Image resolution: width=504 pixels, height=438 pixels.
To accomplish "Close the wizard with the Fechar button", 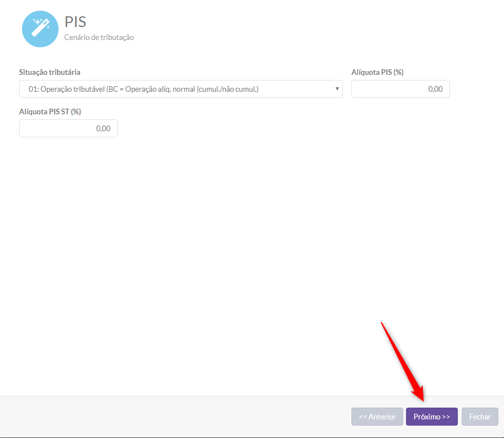I will point(480,417).
